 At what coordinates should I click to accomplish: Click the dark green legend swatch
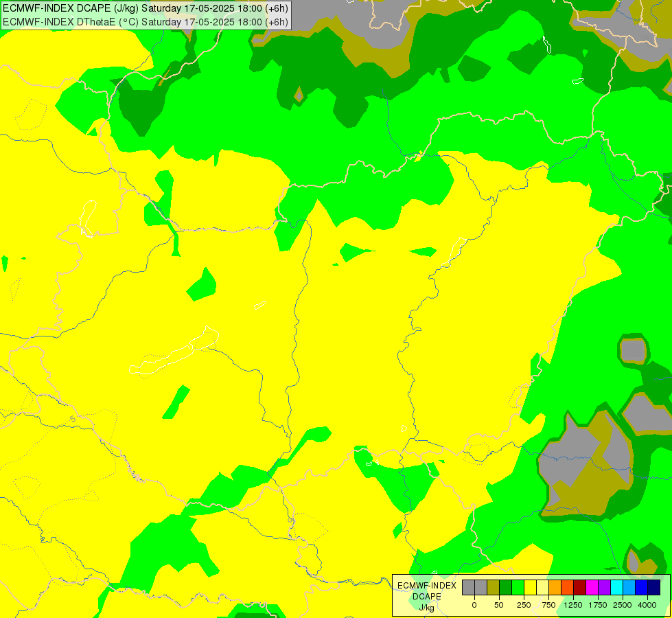coord(505,588)
